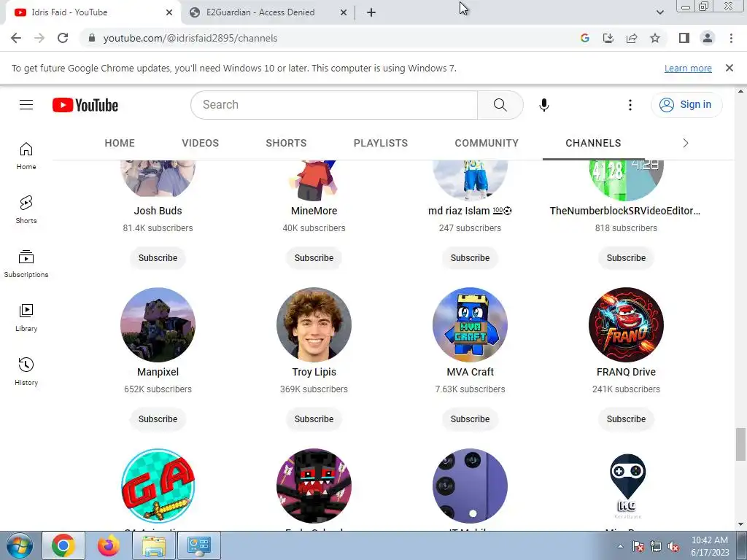Subscribe to Josh Buds
747x560 pixels.
(158, 258)
